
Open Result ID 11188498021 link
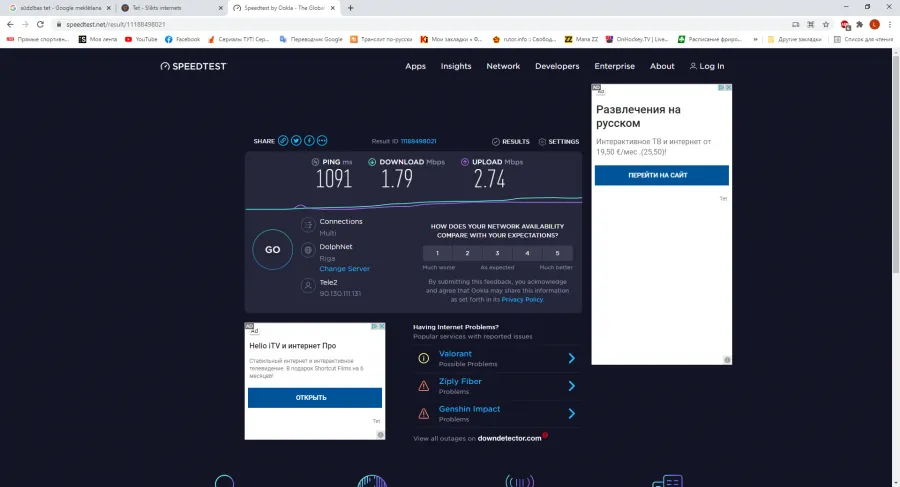click(418, 141)
